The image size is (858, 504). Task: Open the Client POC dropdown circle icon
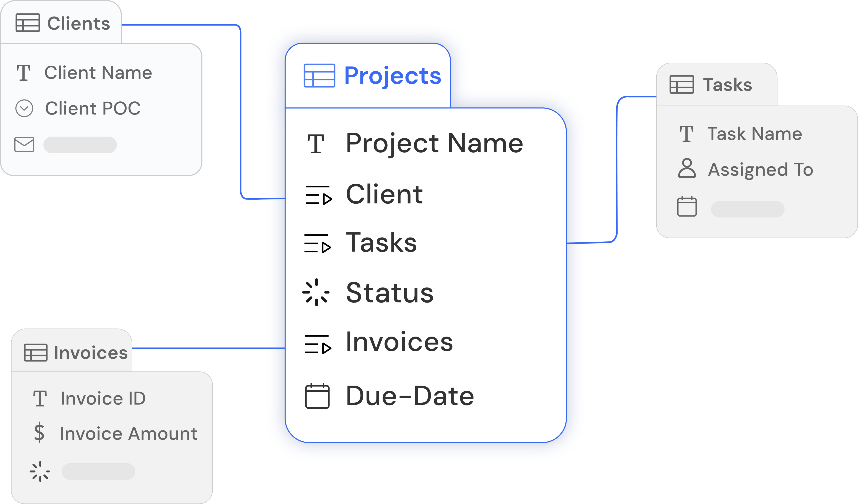point(24,108)
